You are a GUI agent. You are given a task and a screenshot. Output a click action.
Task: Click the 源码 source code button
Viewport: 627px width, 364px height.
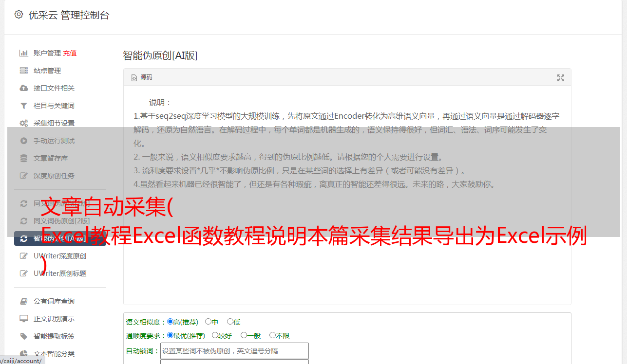coord(142,77)
